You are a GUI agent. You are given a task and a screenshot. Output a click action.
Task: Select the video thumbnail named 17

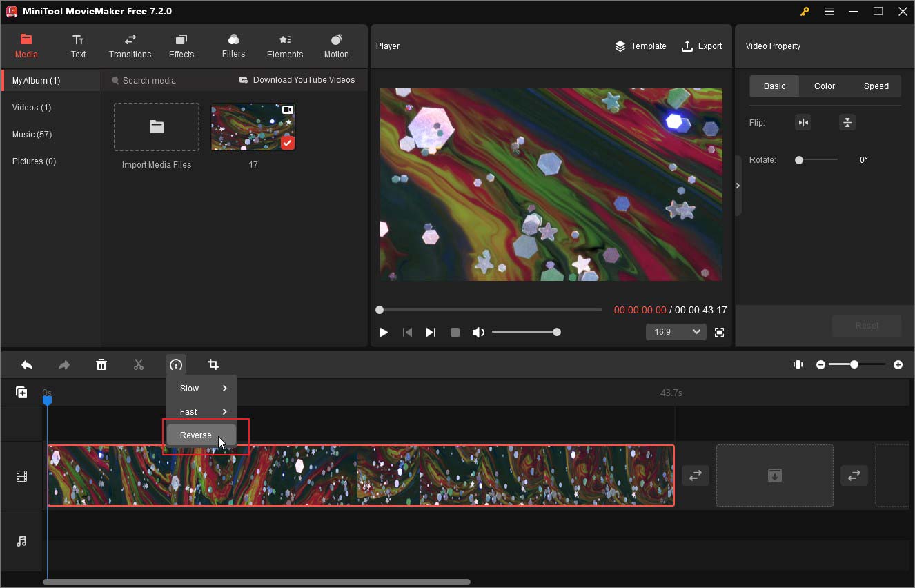coord(253,127)
